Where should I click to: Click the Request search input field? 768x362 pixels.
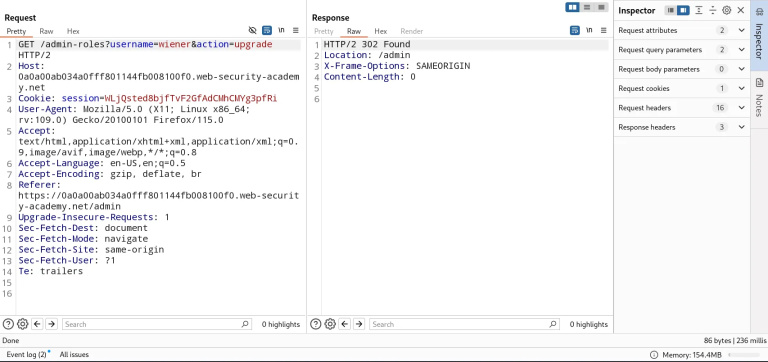click(x=157, y=324)
